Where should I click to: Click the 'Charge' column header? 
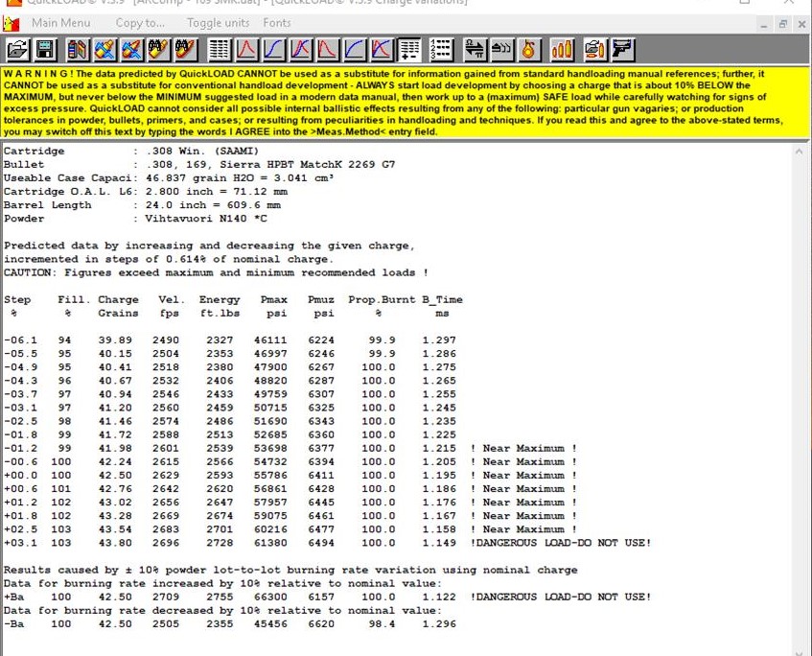pos(118,299)
